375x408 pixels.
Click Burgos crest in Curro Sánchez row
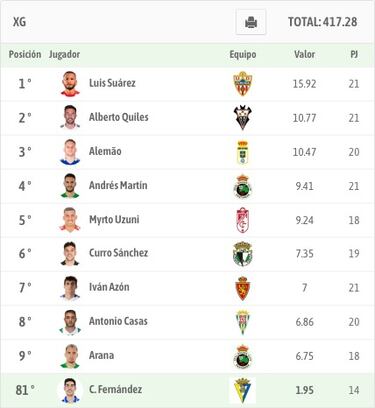243,254
